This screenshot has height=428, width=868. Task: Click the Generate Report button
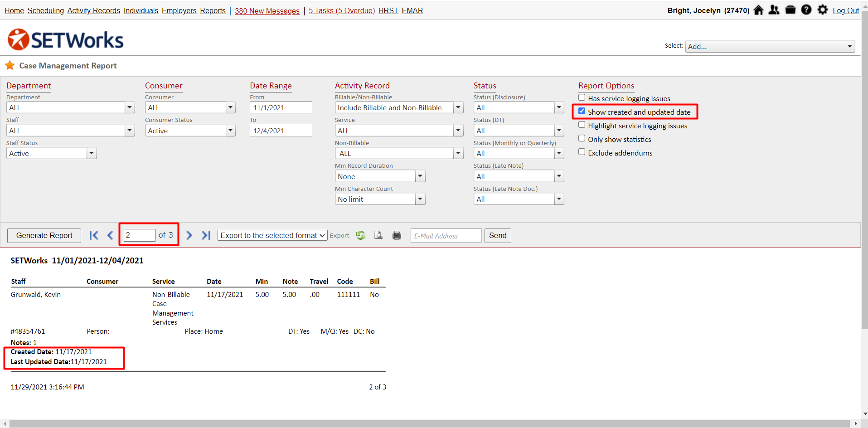(x=44, y=235)
